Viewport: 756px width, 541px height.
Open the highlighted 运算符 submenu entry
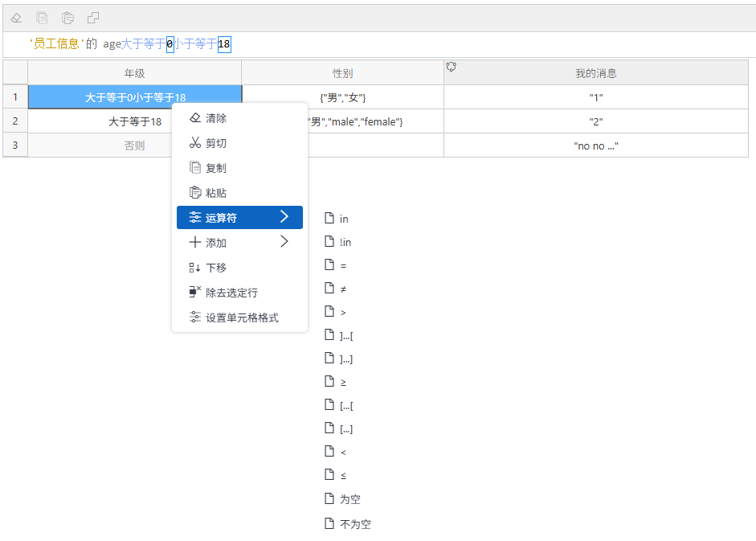[x=239, y=218]
